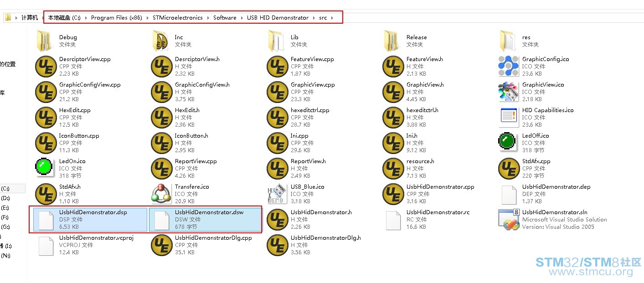644x283 pixels.
Task: Open the res folder icon
Action: pos(509,41)
